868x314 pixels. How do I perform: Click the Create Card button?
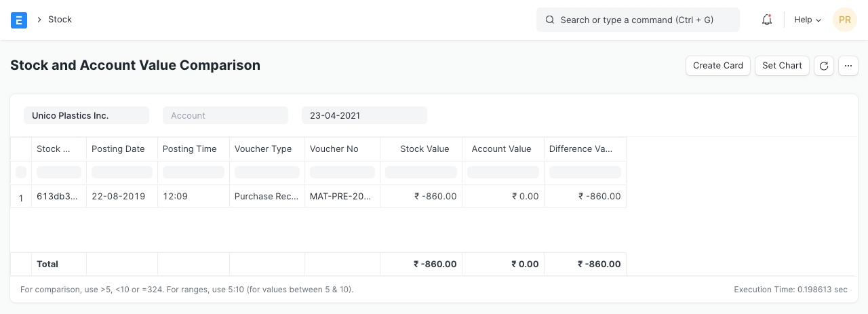click(718, 66)
